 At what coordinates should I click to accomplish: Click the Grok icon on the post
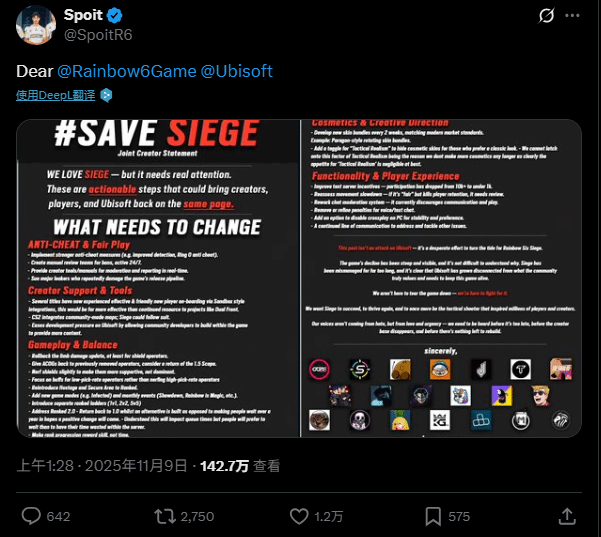click(x=546, y=16)
